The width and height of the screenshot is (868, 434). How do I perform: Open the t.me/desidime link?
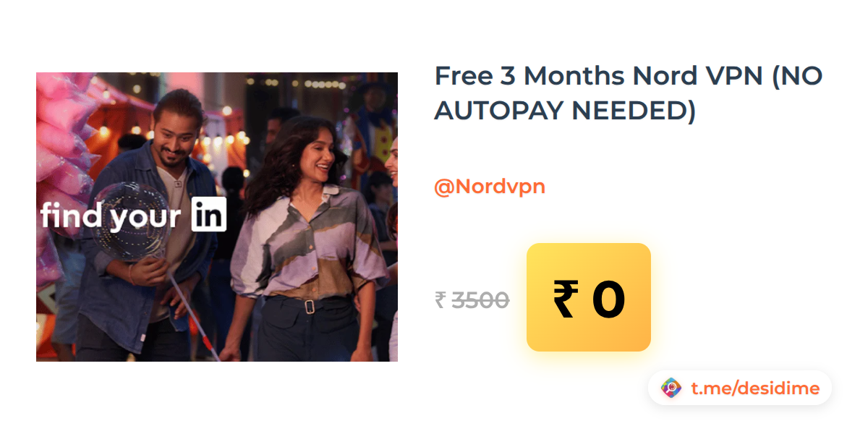pyautogui.click(x=755, y=388)
